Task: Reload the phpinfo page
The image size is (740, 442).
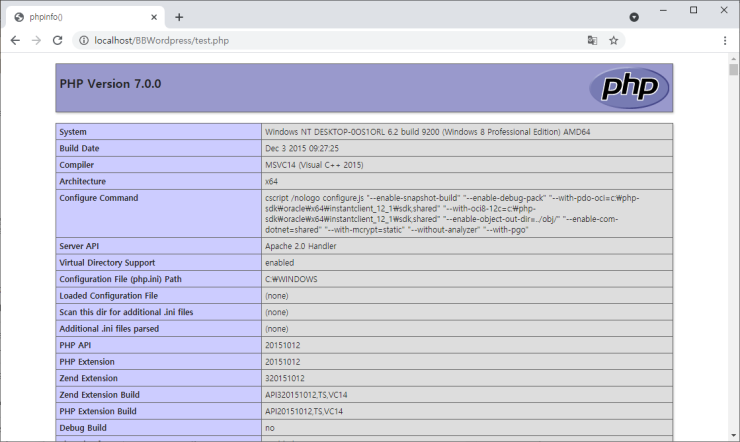Action: tap(58, 41)
